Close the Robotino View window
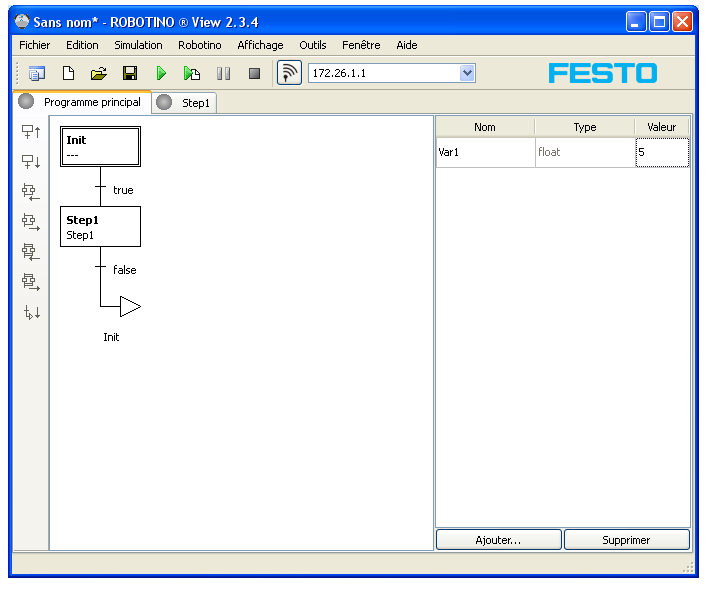The width and height of the screenshot is (708, 599). pos(682,22)
